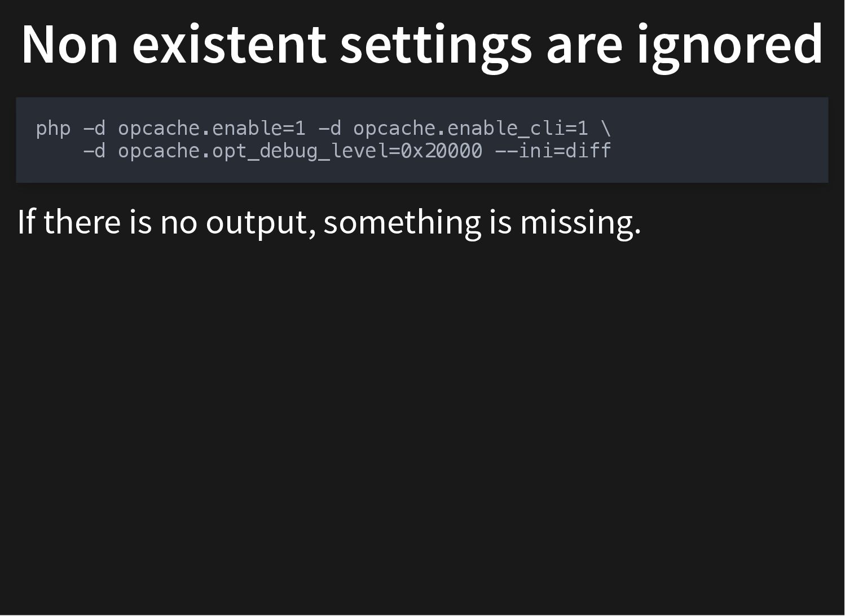The image size is (845, 616).
Task: Click the first "-d" flag after php
Action: click(x=94, y=128)
